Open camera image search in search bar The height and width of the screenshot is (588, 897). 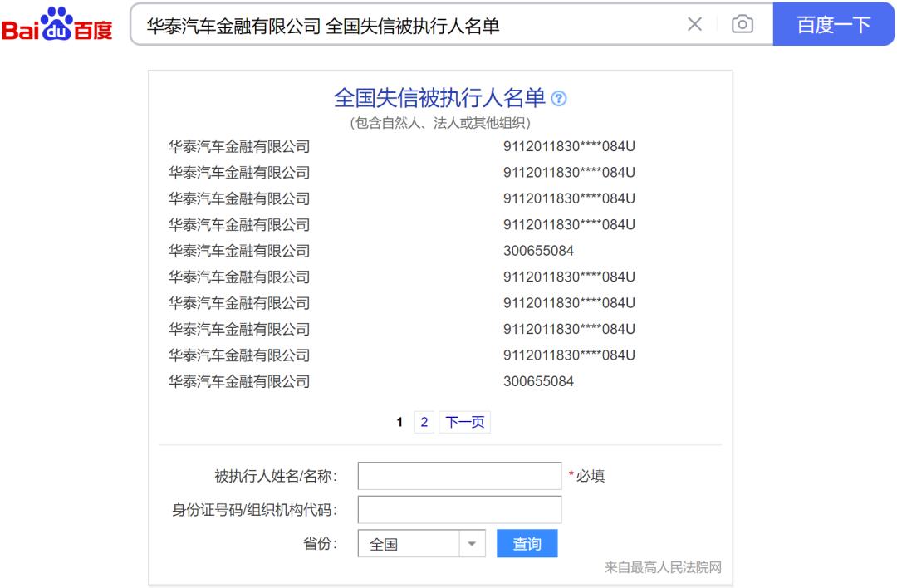(x=742, y=24)
